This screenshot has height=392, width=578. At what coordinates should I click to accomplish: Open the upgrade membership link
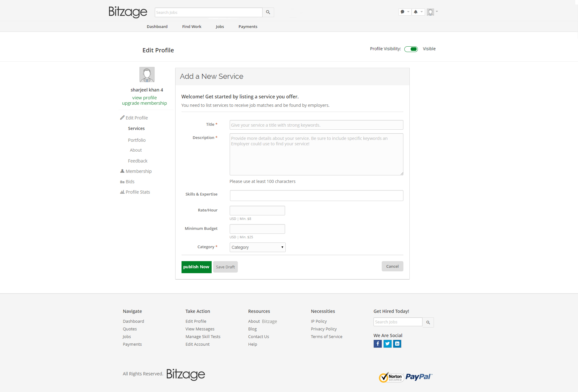[144, 103]
